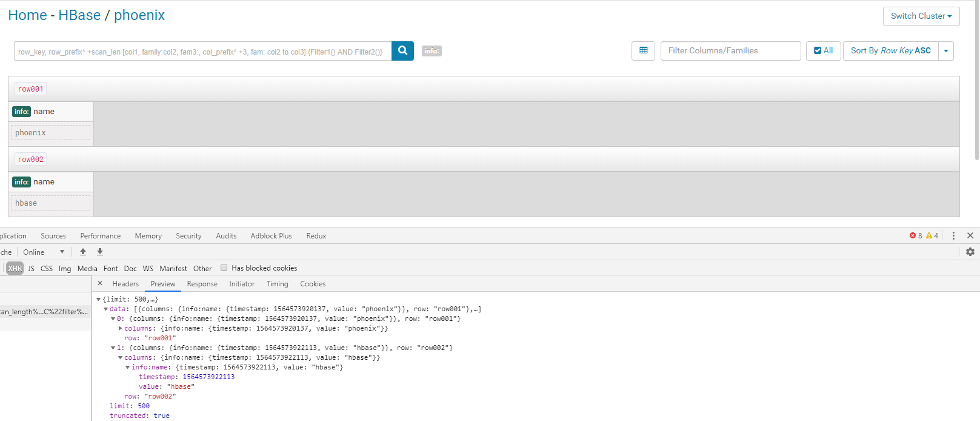Click timestamp value 1564573922113

tap(208, 377)
